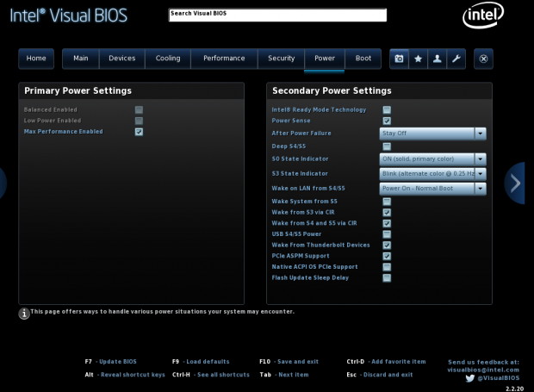Click Update BIOS shortcut link
The width and height of the screenshot is (534, 392).
point(117,362)
